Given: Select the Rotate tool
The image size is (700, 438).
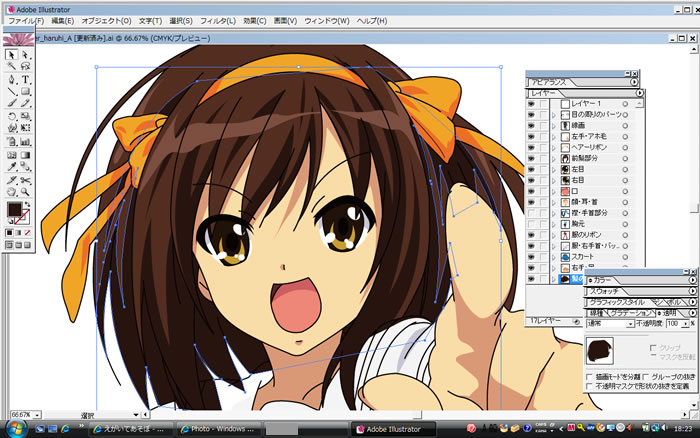Looking at the screenshot, I should click(x=11, y=116).
